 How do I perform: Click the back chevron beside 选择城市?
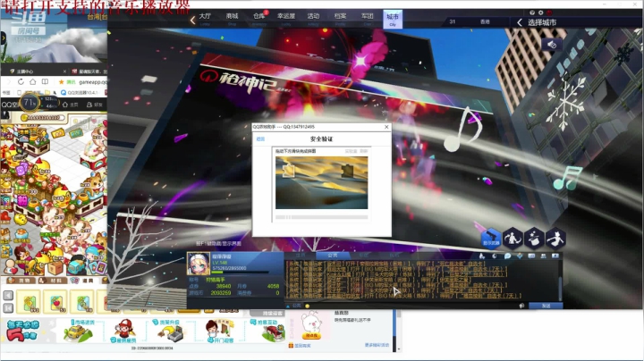click(520, 22)
